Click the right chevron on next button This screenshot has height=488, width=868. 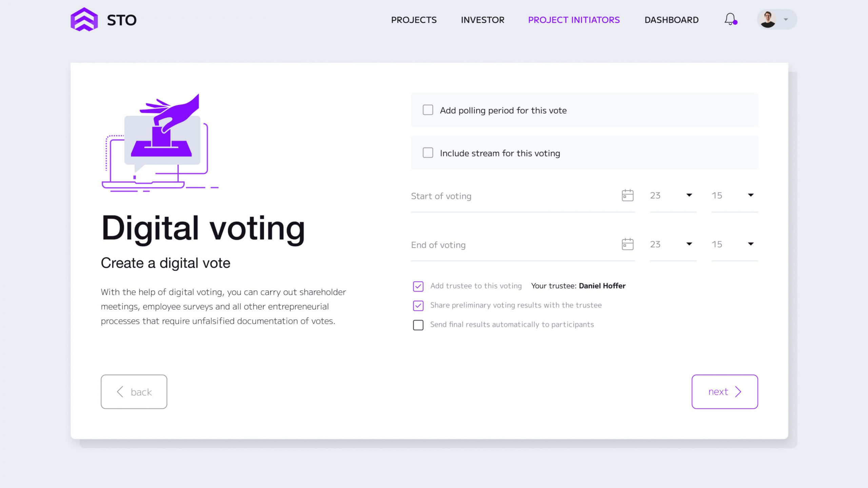tap(738, 392)
